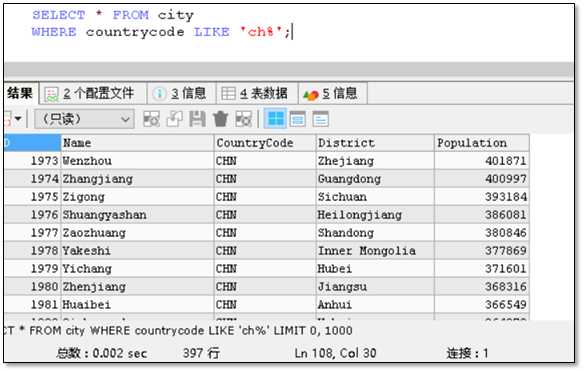Click the colored icon on 5 信息 tab
The image size is (584, 372).
311,95
